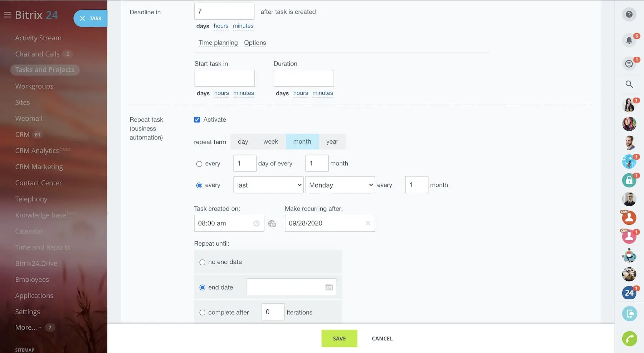Open the notifications bell icon
The image size is (644, 353).
pos(629,40)
